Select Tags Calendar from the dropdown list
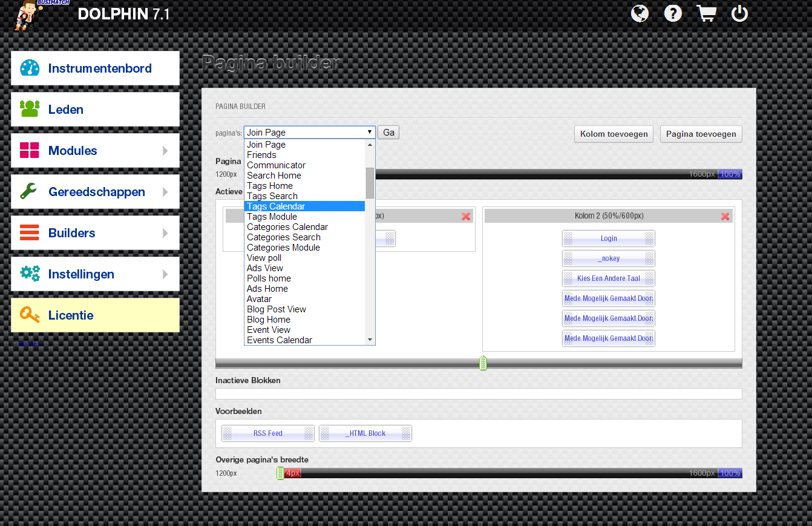This screenshot has width=812, height=526. [x=276, y=206]
